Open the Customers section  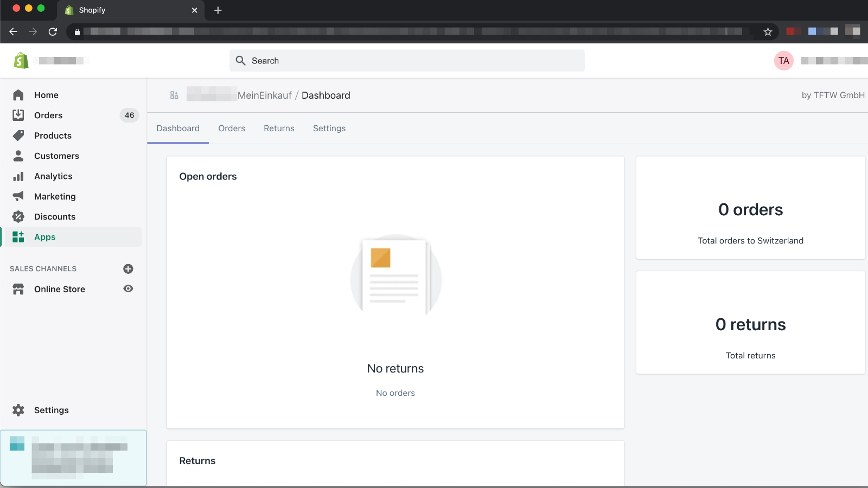(x=56, y=156)
